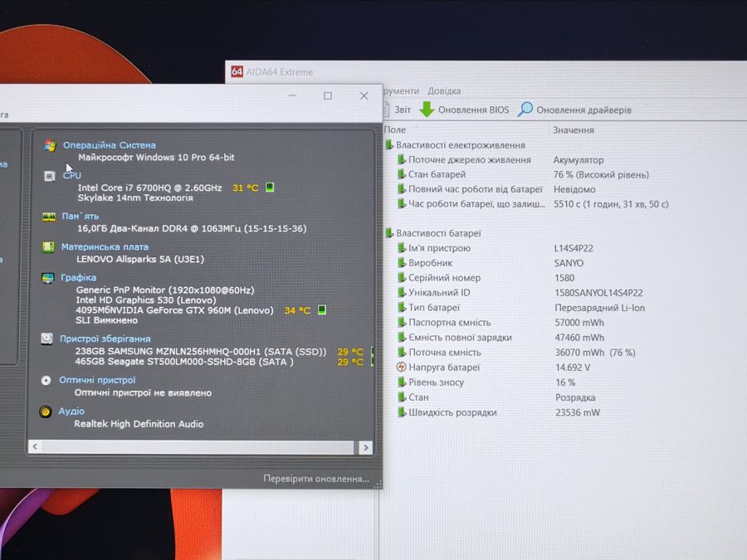The image size is (747, 560).
Task: Maximize the Speccy window
Action: (x=328, y=95)
